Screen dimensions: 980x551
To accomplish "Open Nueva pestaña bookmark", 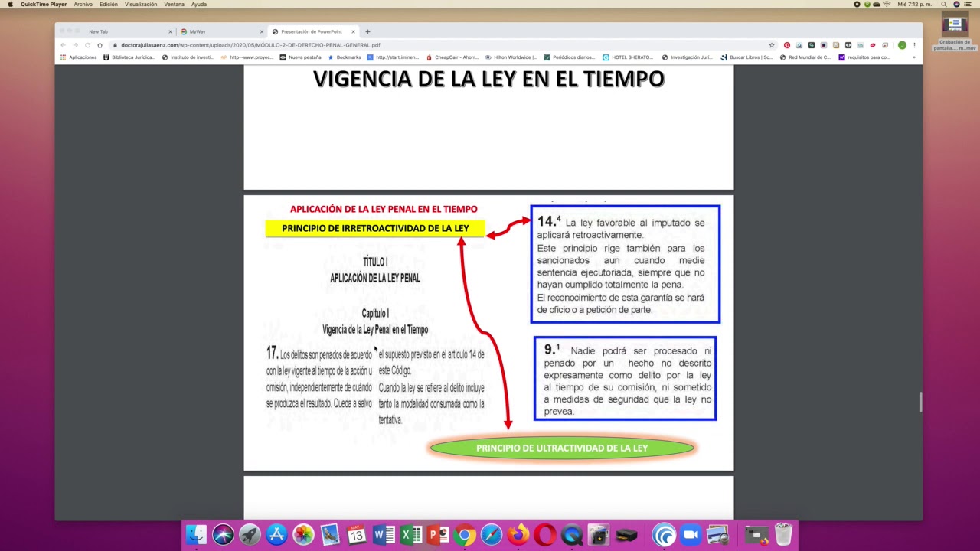I will 300,57.
